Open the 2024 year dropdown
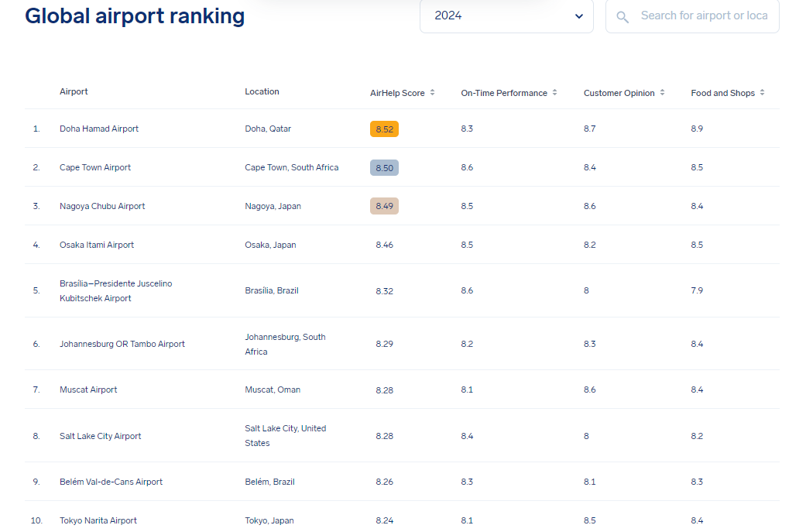The width and height of the screenshot is (806, 532). (x=506, y=16)
